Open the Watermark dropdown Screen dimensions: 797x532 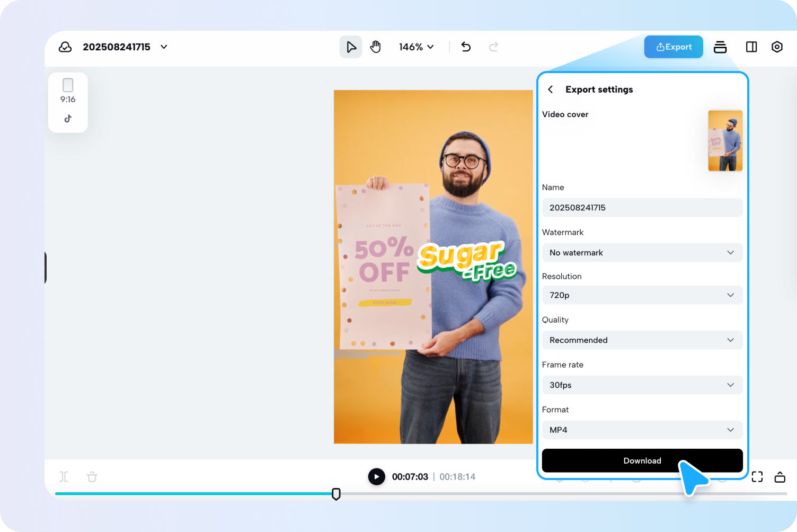pos(642,253)
